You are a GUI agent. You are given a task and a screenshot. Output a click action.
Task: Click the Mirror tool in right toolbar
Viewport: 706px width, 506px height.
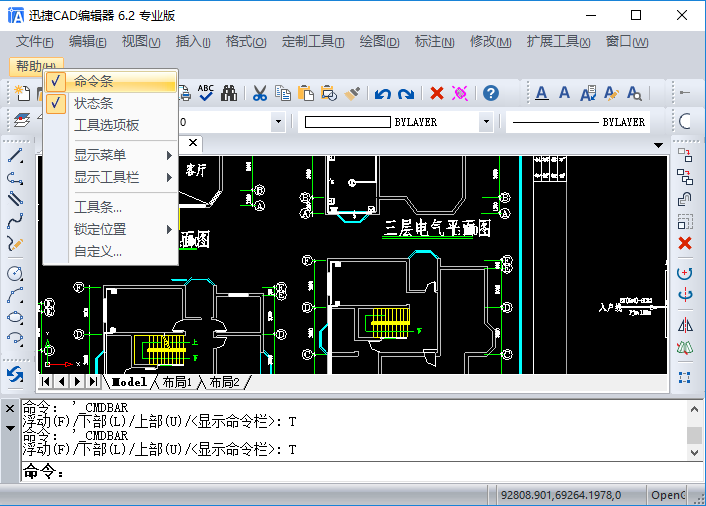[685, 325]
